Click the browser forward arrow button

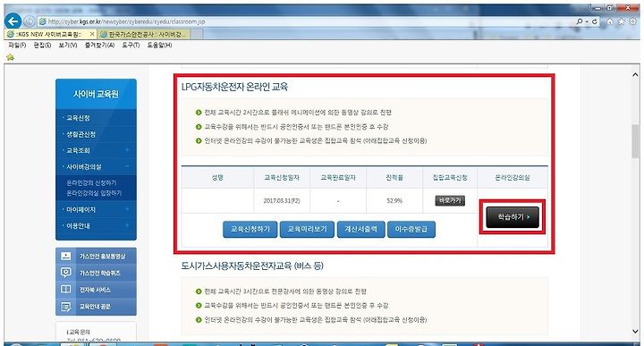(30, 21)
